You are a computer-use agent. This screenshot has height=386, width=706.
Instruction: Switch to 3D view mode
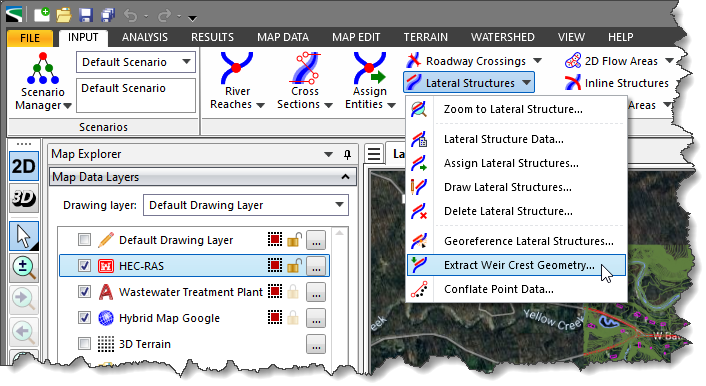click(x=24, y=198)
